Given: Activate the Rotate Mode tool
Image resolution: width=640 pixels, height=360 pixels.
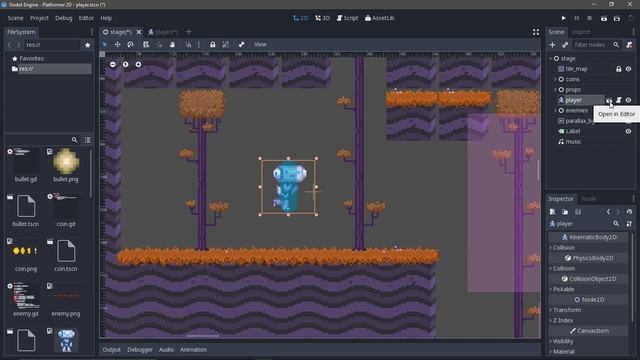Looking at the screenshot, I should [130, 44].
